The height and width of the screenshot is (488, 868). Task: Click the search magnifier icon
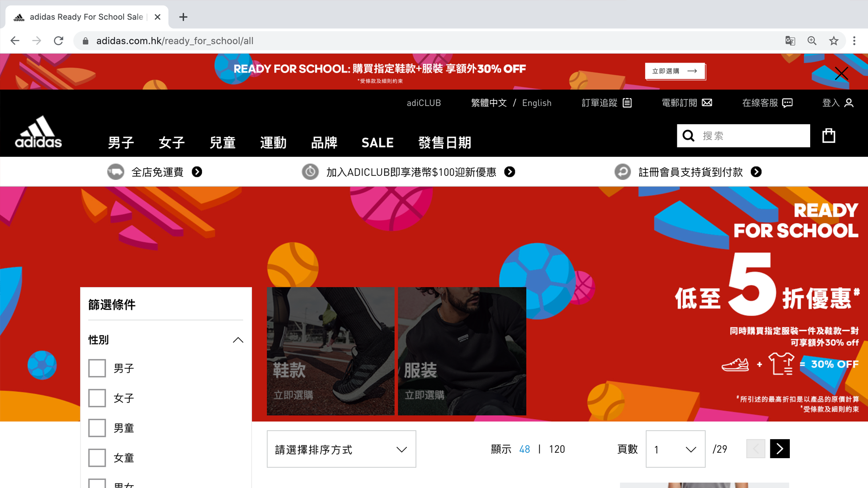(688, 136)
